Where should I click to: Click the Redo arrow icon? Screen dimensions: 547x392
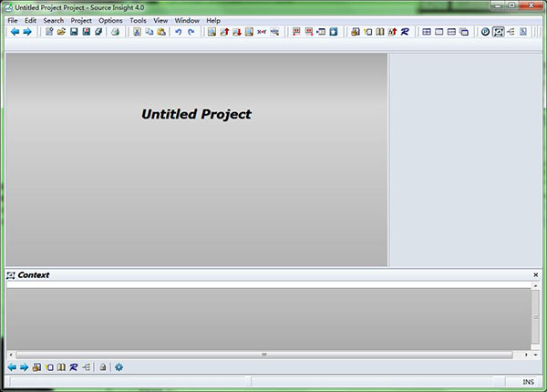(191, 32)
